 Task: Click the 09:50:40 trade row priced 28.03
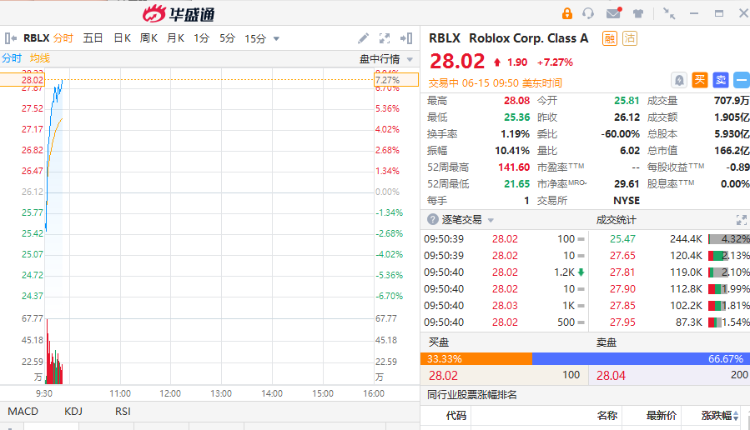coord(504,306)
